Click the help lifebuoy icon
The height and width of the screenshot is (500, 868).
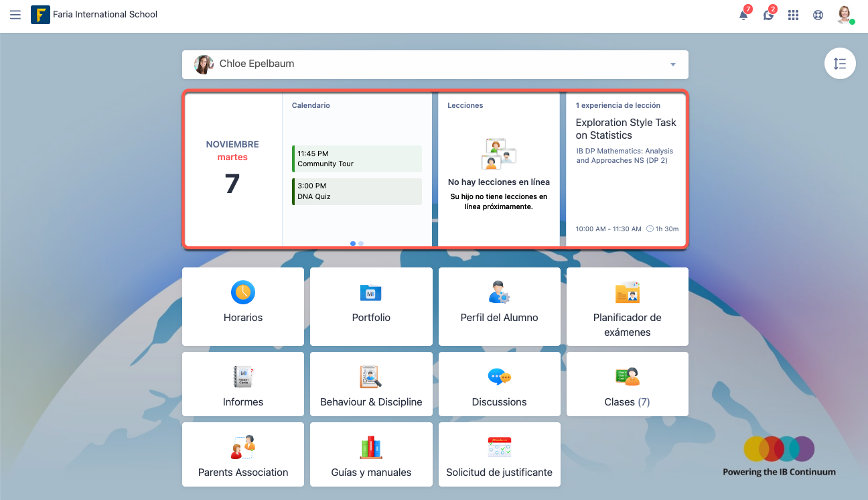[818, 15]
